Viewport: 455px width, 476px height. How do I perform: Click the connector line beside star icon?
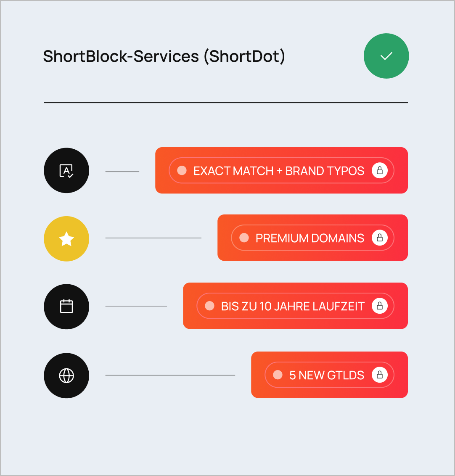[x=153, y=238]
